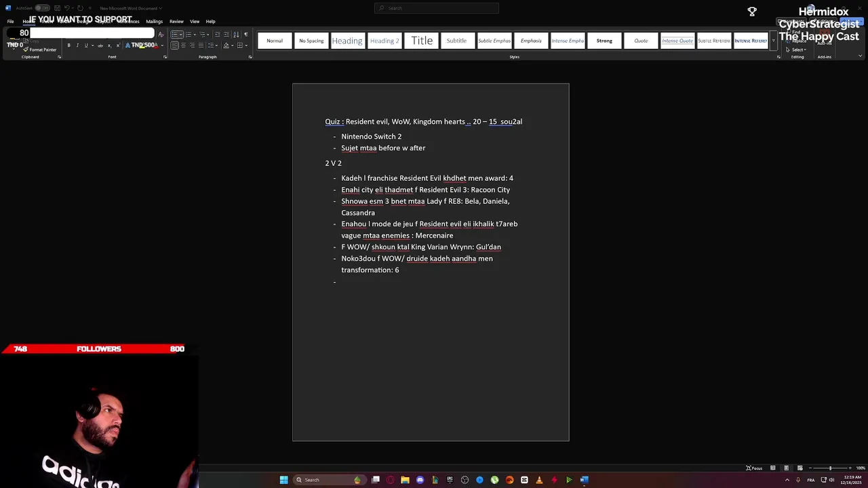
Task: Align text left
Action: click(174, 45)
